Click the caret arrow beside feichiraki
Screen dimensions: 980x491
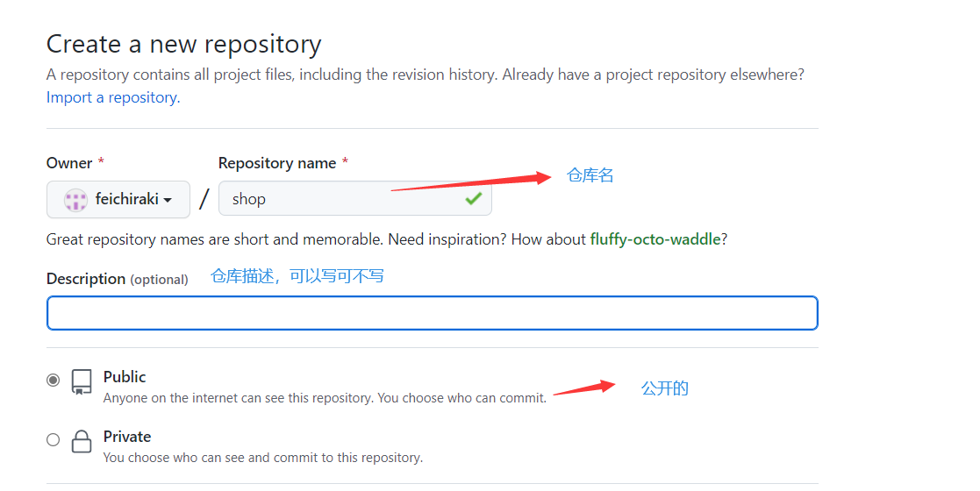click(x=167, y=201)
